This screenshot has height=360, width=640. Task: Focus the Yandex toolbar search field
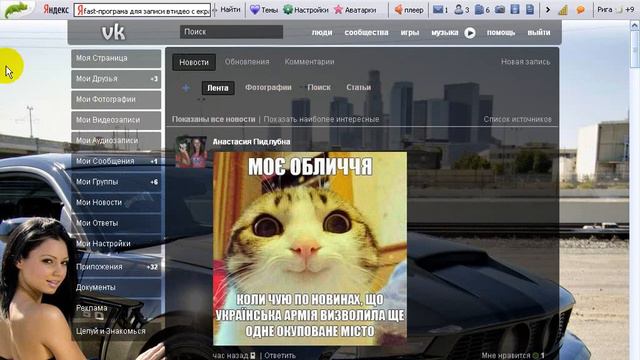142,10
